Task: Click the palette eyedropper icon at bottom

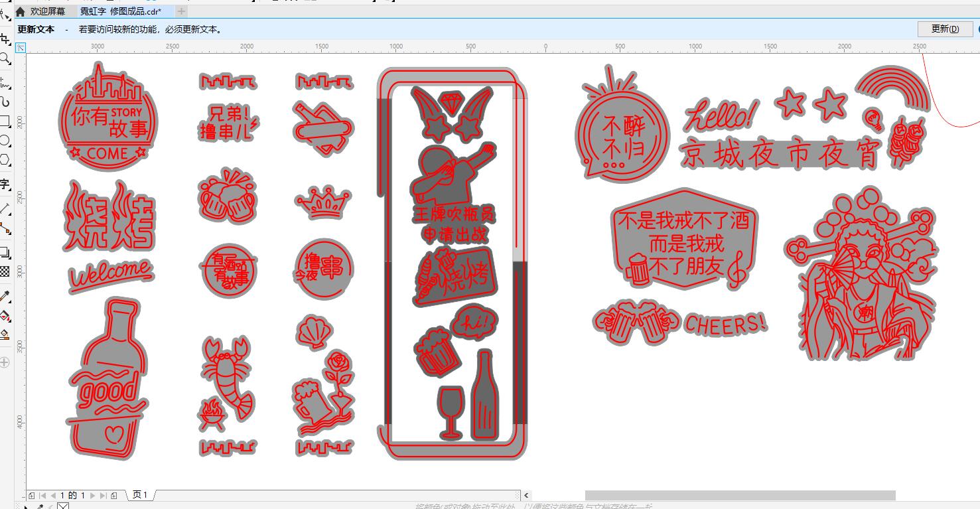Action: point(40,506)
